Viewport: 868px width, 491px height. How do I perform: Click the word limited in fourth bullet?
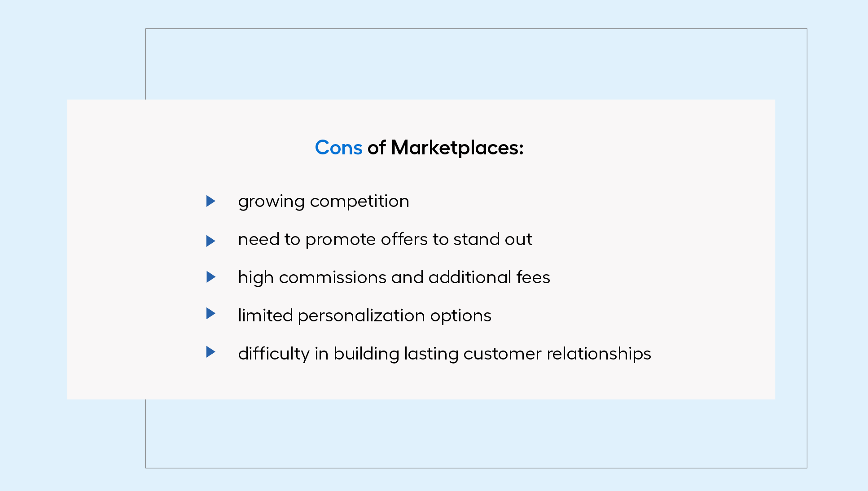265,316
